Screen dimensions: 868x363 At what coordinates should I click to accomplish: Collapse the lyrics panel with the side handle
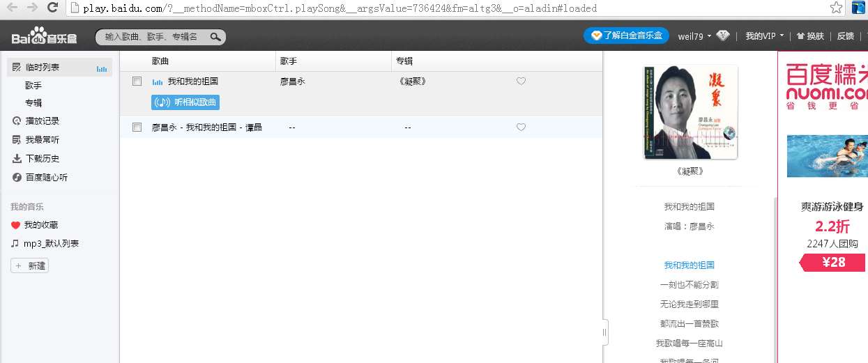point(604,332)
